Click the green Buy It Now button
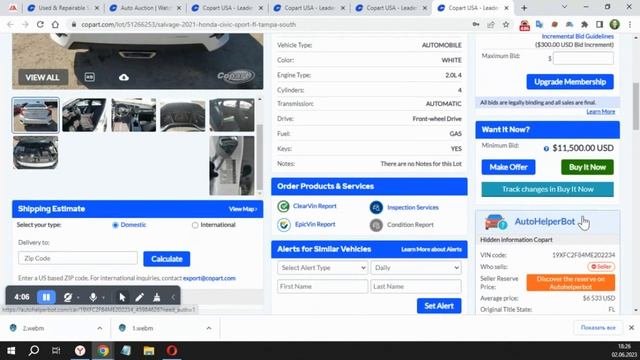 [587, 167]
